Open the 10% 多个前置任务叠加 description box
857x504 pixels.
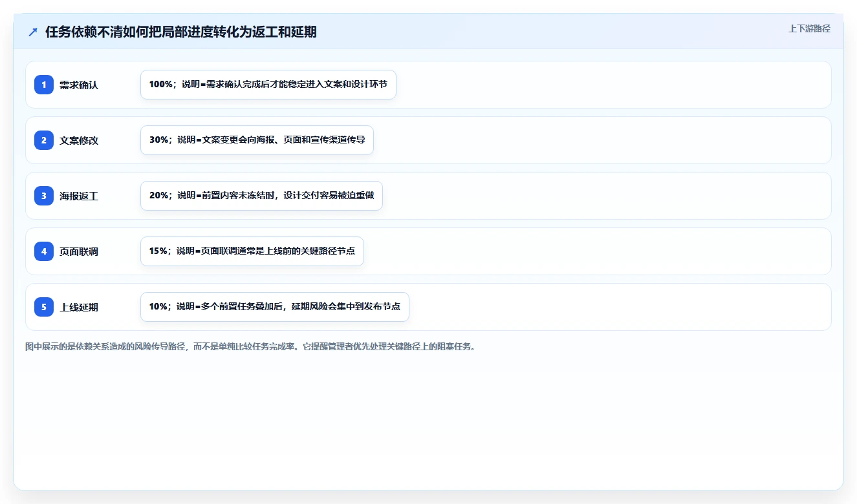(275, 307)
